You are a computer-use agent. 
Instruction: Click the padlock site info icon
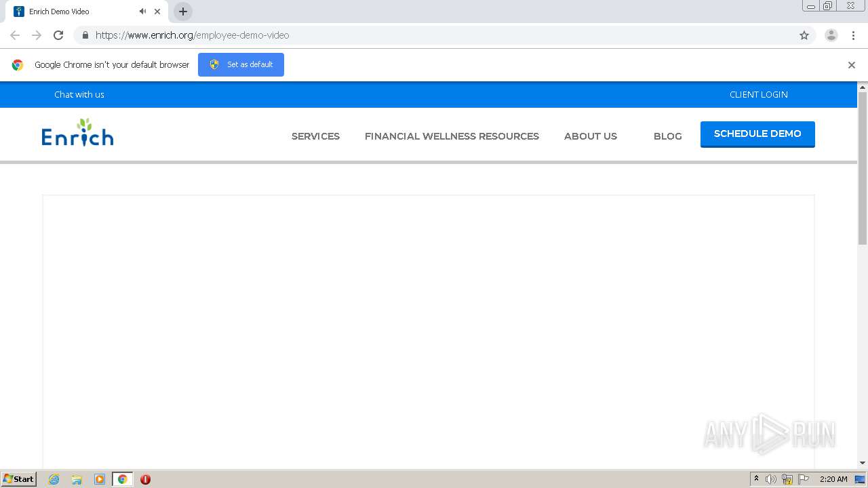point(85,35)
